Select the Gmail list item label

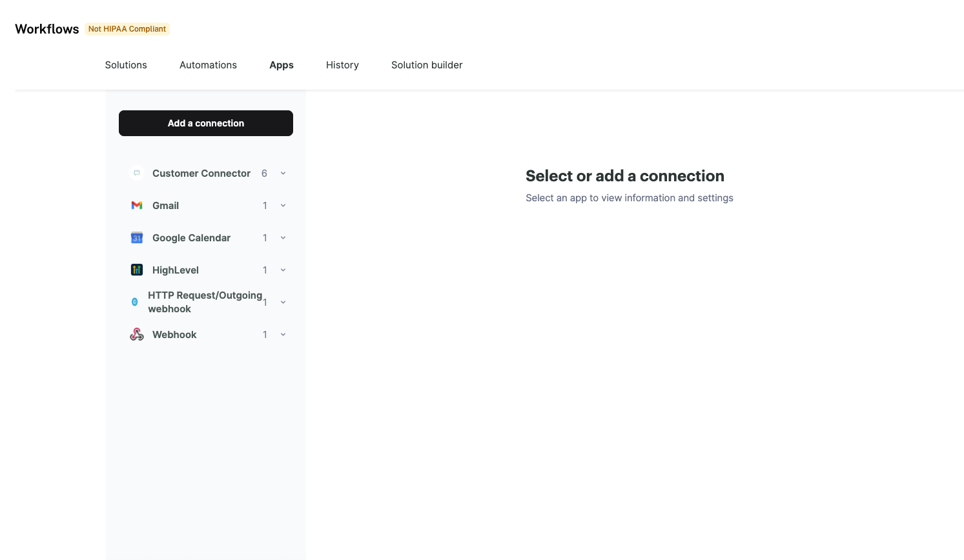click(165, 206)
